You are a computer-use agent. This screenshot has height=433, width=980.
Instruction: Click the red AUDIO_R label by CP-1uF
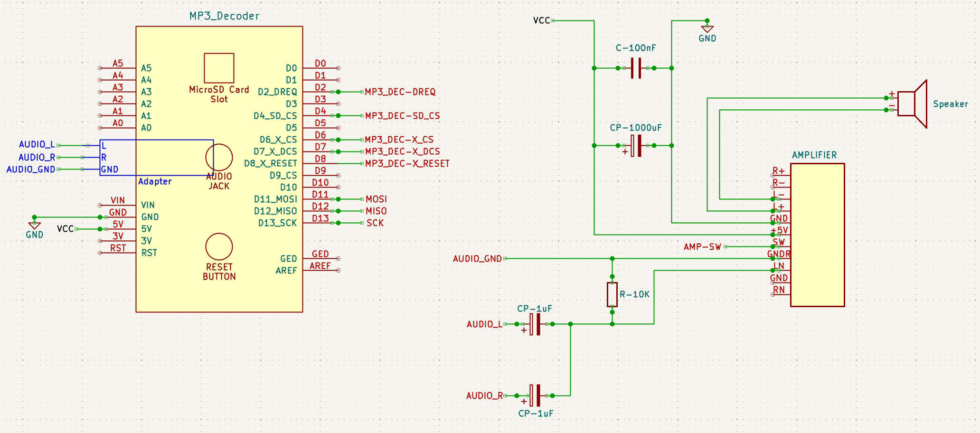[484, 395]
